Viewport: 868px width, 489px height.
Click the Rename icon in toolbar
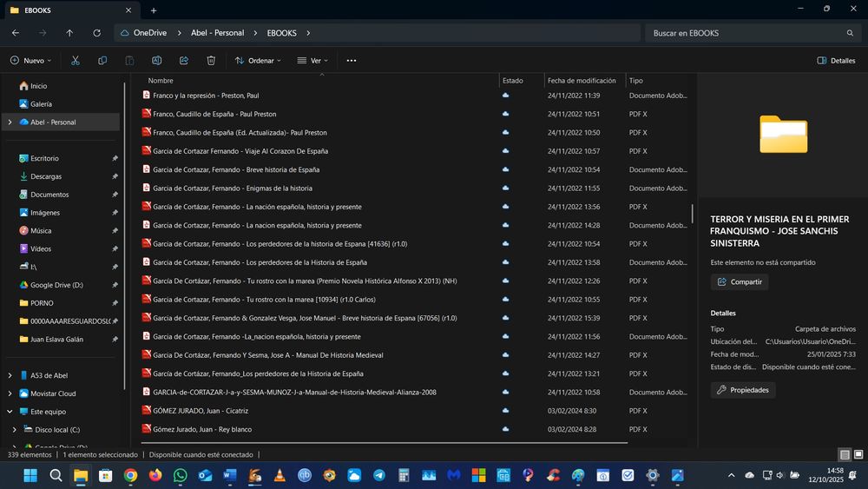157,61
